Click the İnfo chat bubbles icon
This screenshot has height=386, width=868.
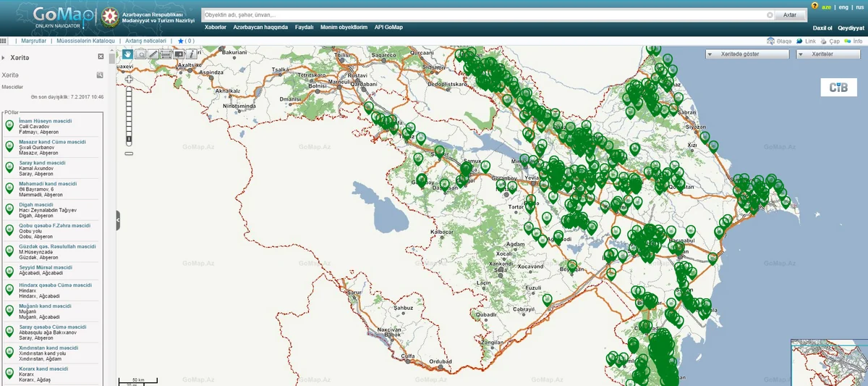click(x=848, y=41)
